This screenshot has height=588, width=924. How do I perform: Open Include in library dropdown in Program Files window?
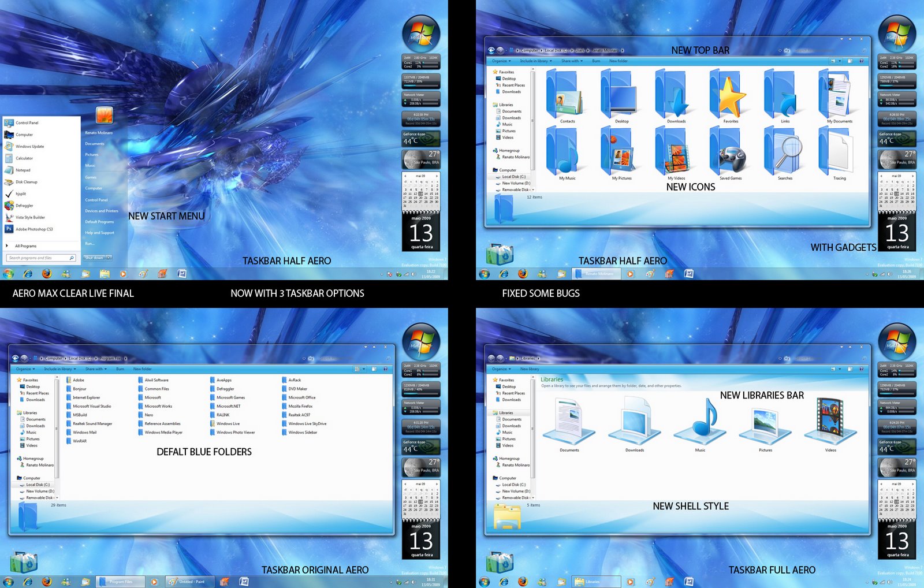60,369
